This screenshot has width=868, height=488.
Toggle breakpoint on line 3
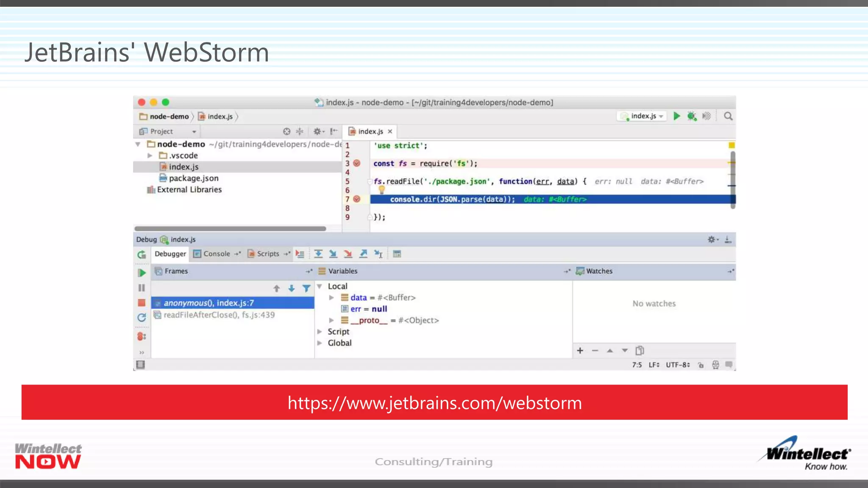[357, 163]
